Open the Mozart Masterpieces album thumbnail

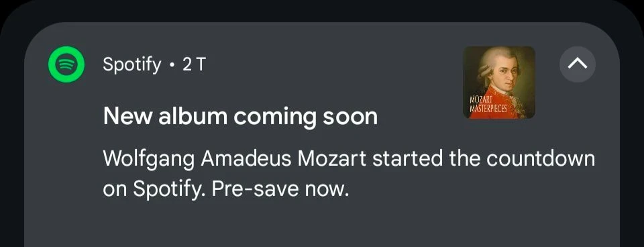499,83
